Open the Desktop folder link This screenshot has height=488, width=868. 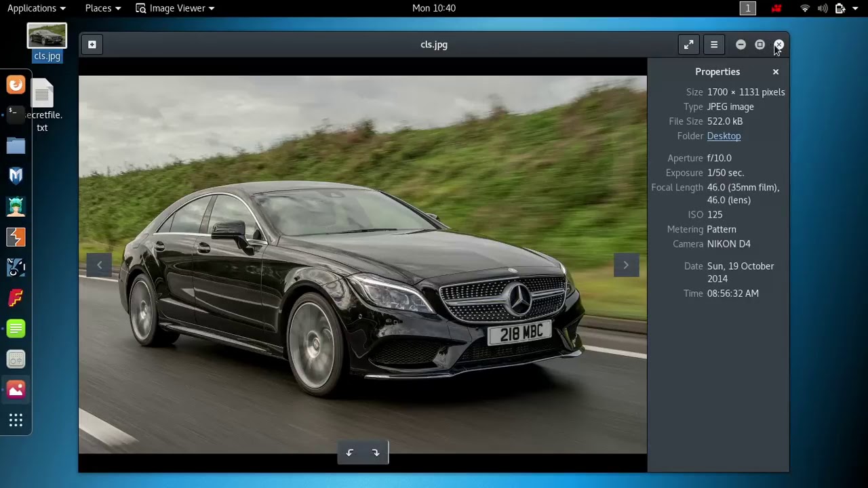pos(724,136)
